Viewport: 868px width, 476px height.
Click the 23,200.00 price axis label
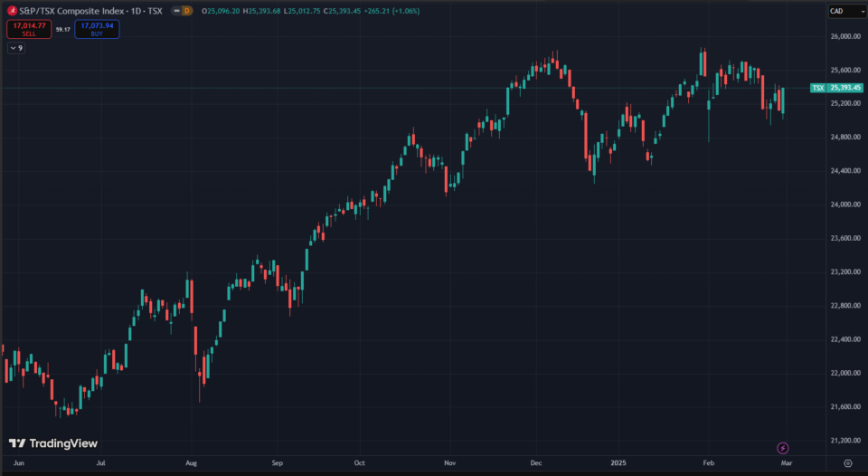846,271
